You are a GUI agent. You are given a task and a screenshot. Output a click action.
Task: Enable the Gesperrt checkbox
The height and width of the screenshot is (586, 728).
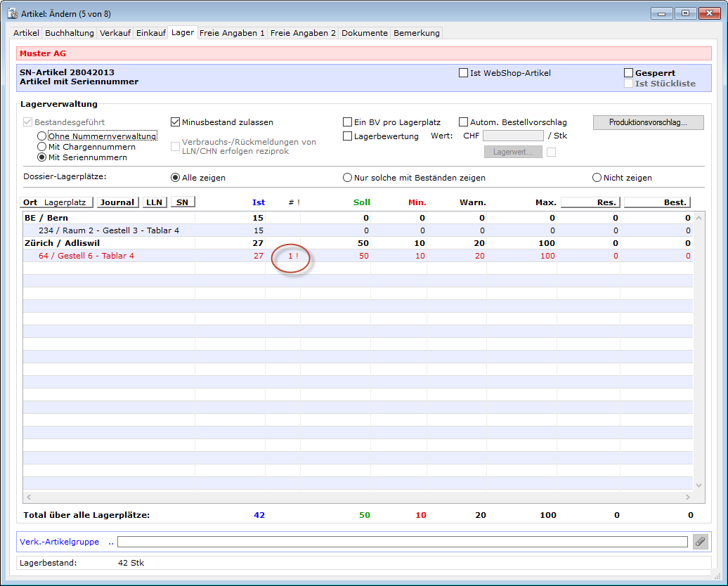point(629,73)
